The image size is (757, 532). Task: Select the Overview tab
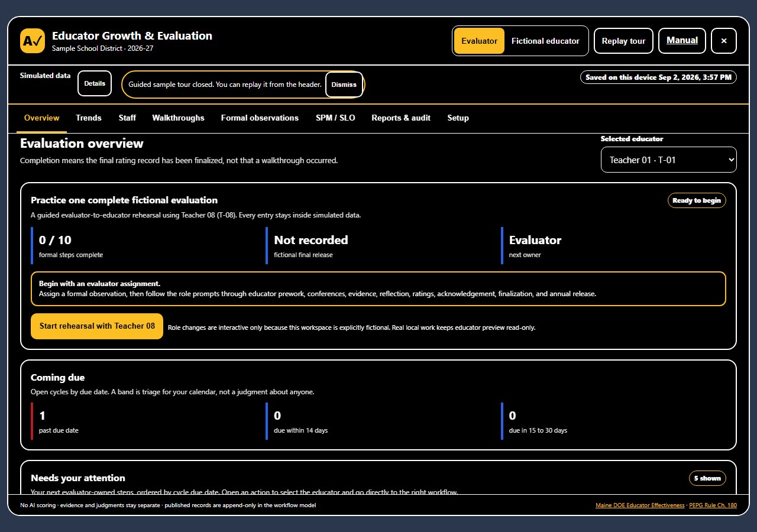coord(42,118)
